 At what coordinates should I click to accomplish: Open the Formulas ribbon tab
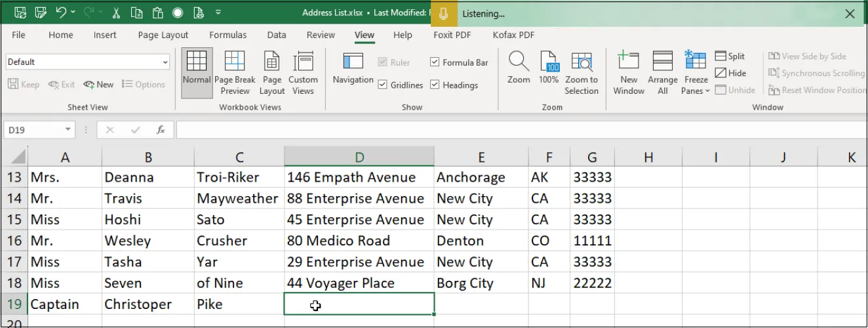(227, 35)
